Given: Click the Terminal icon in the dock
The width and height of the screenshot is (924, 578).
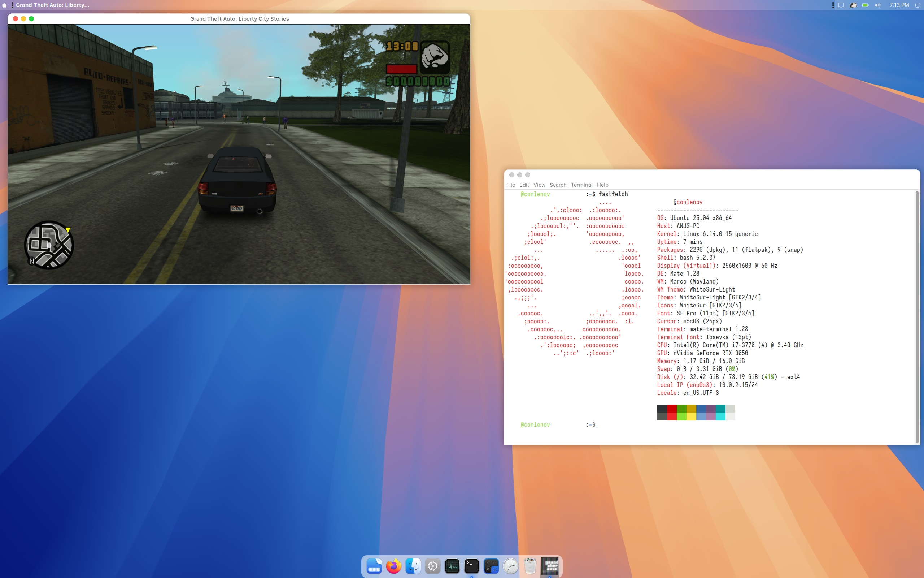Looking at the screenshot, I should (x=471, y=566).
